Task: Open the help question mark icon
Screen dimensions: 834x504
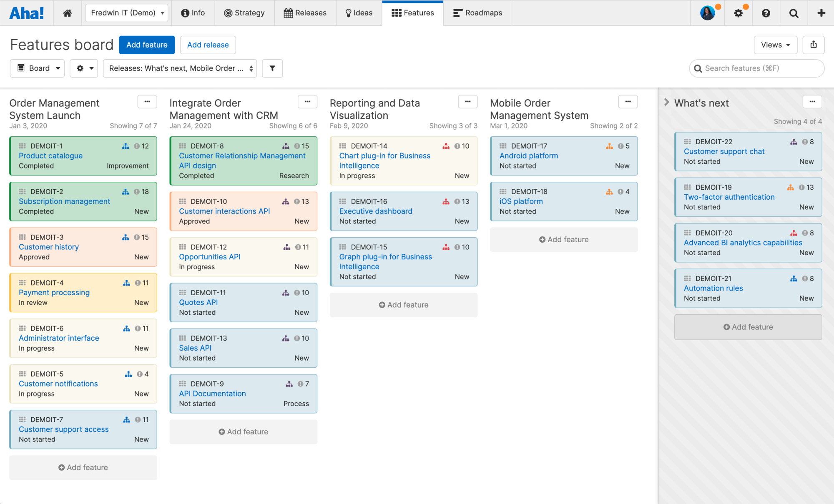Action: coord(766,13)
